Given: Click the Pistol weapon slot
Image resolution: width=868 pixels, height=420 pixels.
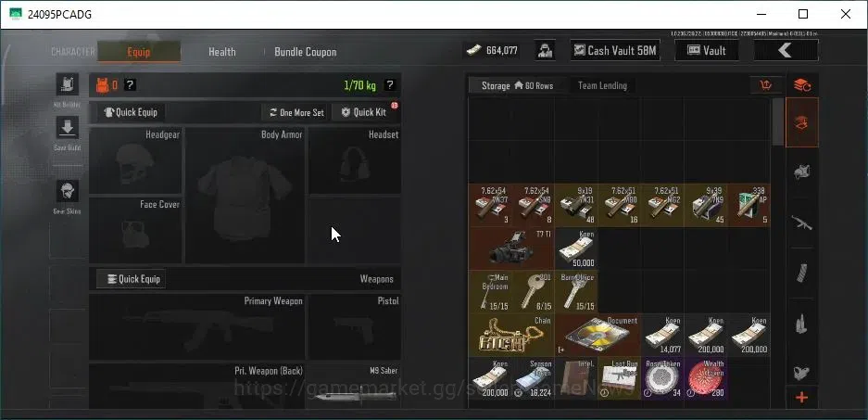Looking at the screenshot, I should coord(355,327).
